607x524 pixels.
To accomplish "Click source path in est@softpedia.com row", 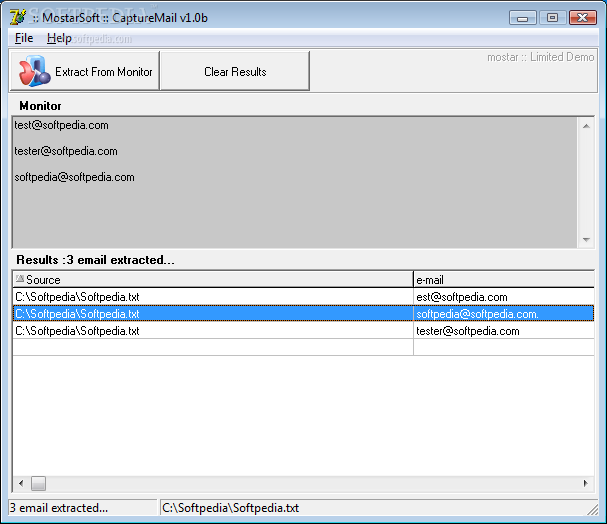I will tap(213, 297).
